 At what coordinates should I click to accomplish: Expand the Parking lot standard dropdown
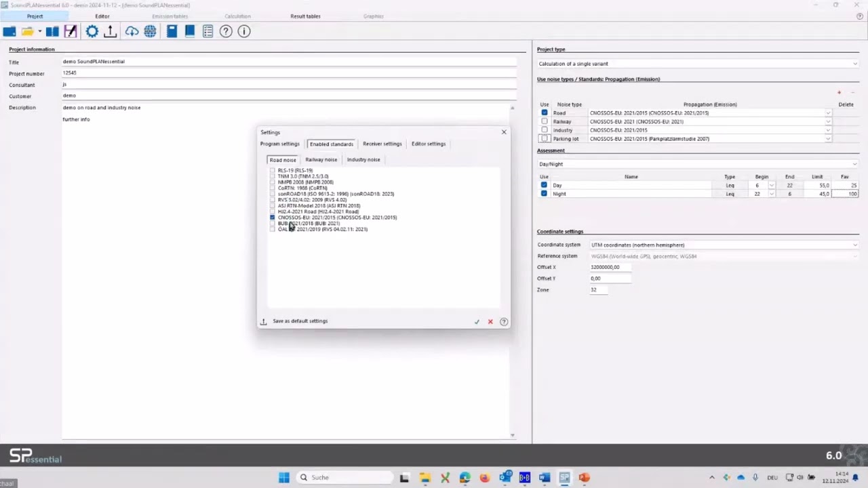[828, 139]
